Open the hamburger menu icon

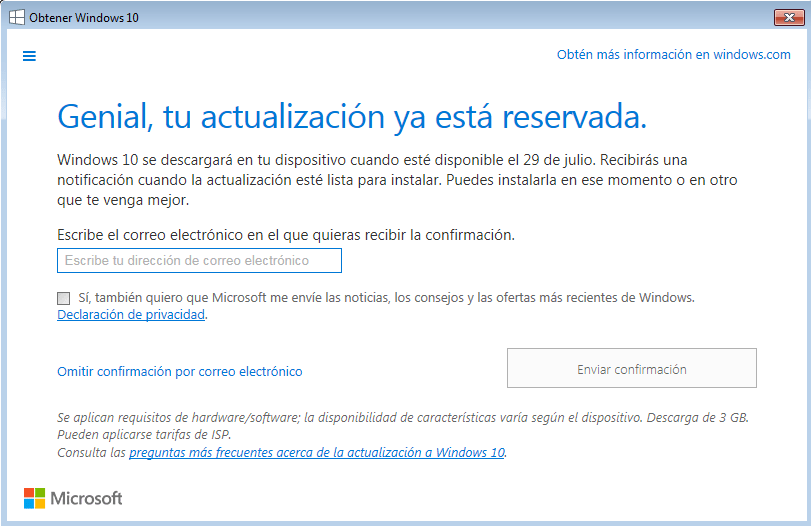(29, 56)
